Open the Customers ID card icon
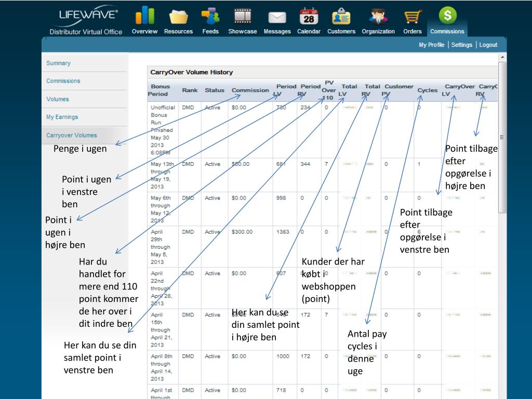Image resolution: width=532 pixels, height=399 pixels. [341, 16]
